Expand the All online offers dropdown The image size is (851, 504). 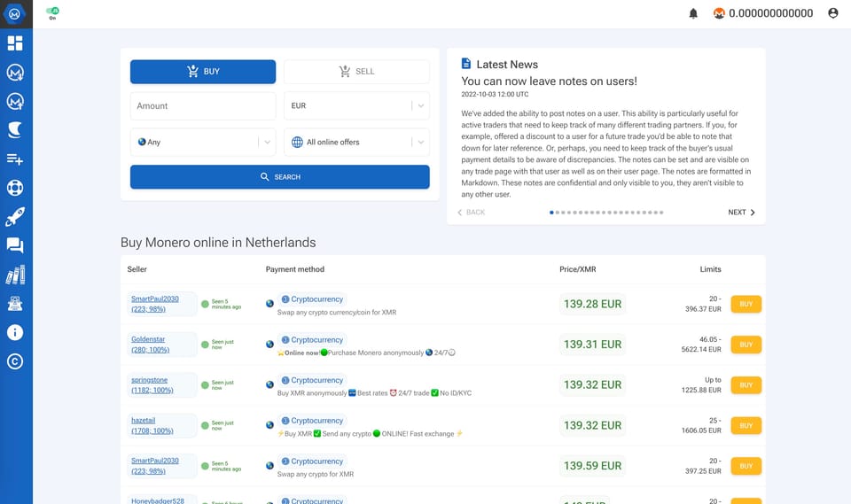[x=356, y=142]
